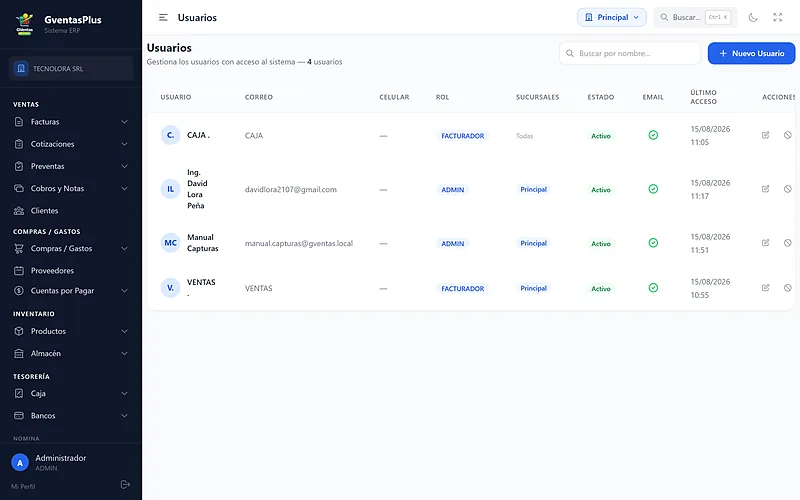The image size is (800, 500).
Task: Click the Nuevo Usuario button
Action: (x=751, y=53)
